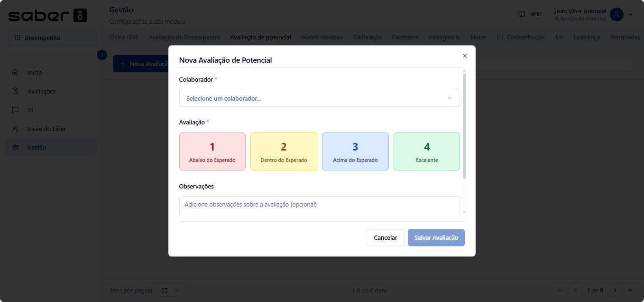
Task: Open the Colaborador selection dropdown
Action: [x=319, y=98]
